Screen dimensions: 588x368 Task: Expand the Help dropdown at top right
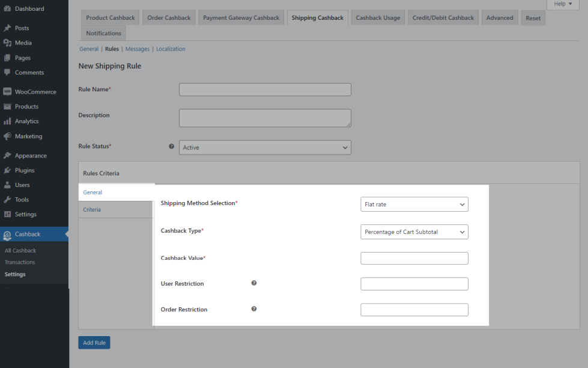(563, 4)
